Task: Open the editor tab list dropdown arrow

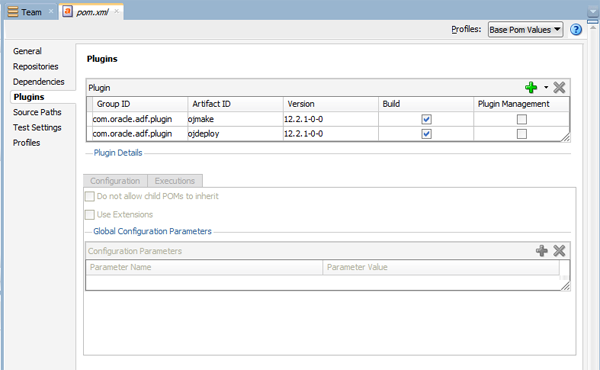Action: click(592, 12)
